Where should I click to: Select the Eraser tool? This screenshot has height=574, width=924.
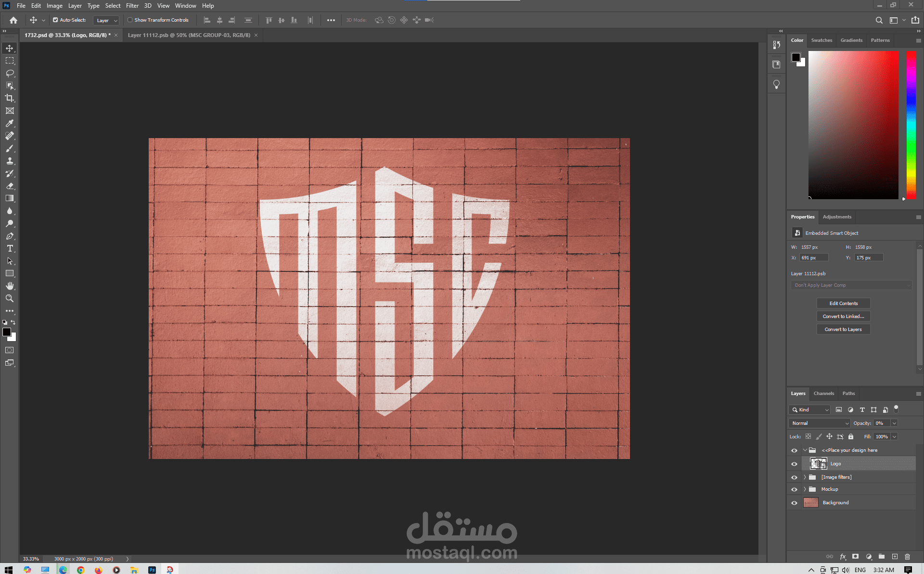[10, 186]
